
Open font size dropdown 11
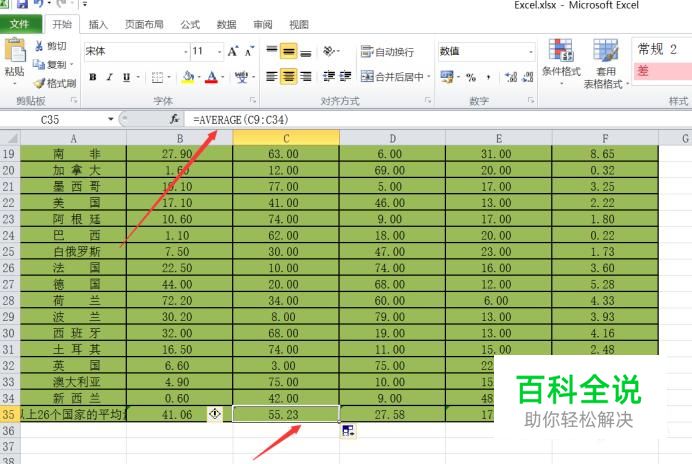(219, 52)
